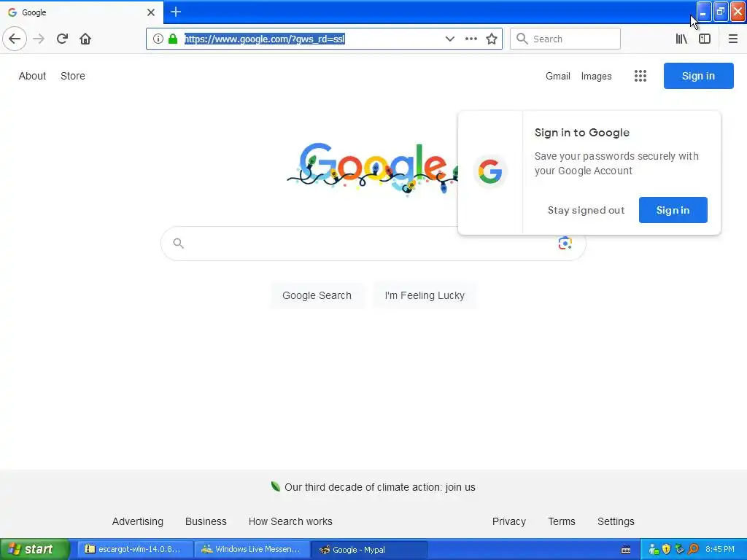Minimize the browser window
This screenshot has height=560, width=747.
704,12
